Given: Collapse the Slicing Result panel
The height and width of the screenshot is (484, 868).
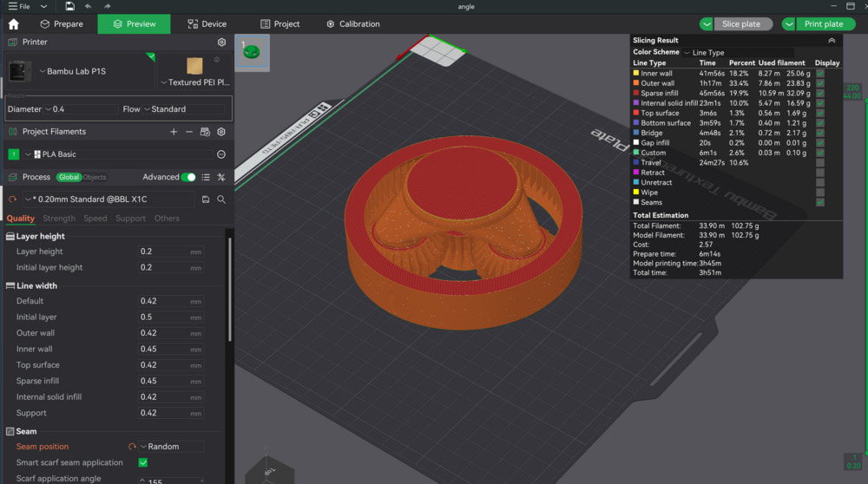Looking at the screenshot, I should (831, 41).
